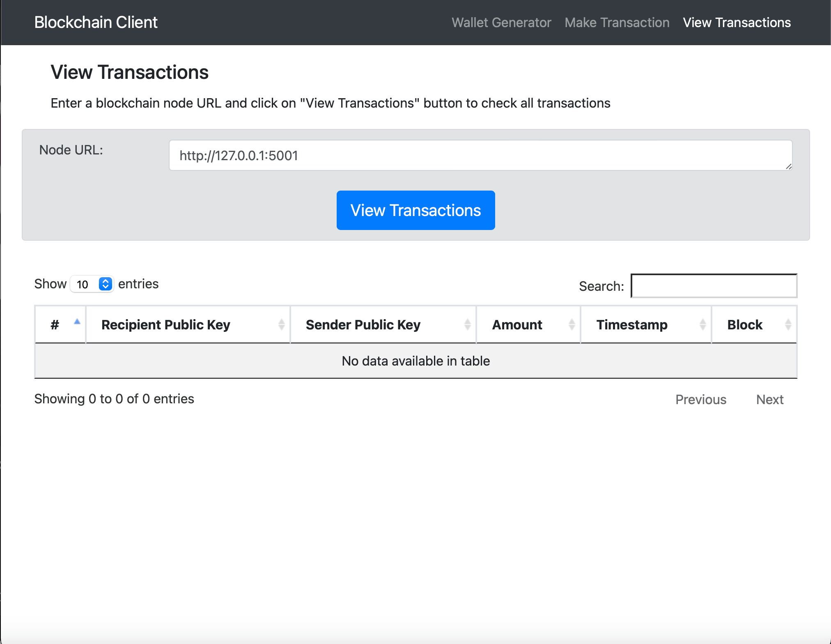Screen dimensions: 831x644
Task: Sort table by Amount column label
Action: pos(517,325)
